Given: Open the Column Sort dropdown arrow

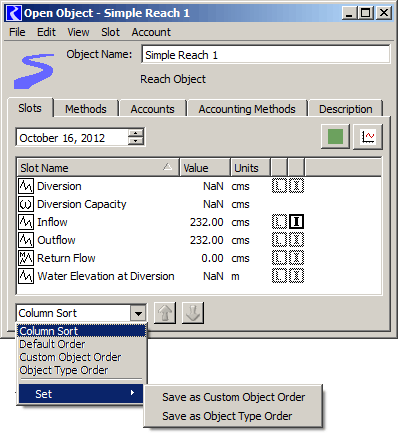Looking at the screenshot, I should (138, 313).
